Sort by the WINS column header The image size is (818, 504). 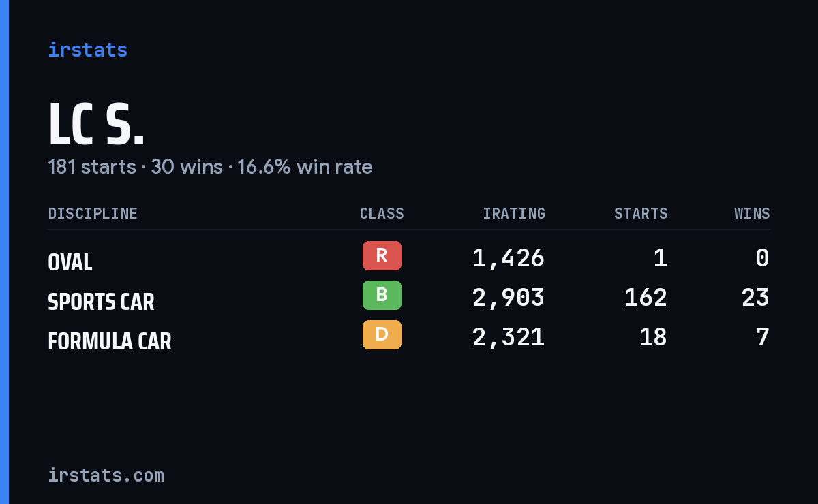click(x=752, y=213)
